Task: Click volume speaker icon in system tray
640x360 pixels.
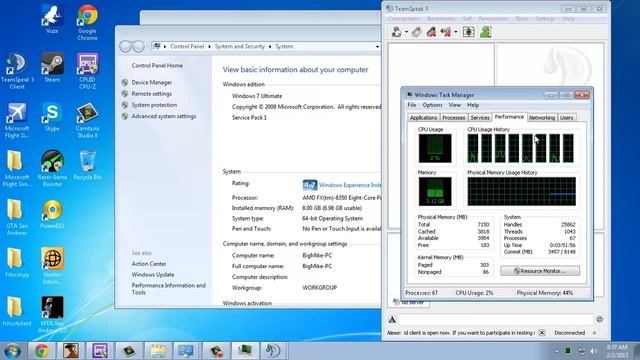Action: [594, 351]
